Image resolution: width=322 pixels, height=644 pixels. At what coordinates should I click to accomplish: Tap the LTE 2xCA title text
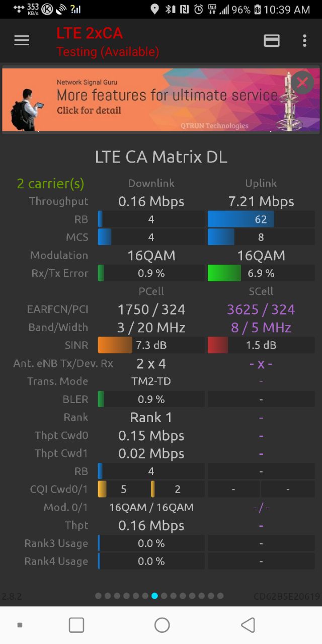click(90, 33)
